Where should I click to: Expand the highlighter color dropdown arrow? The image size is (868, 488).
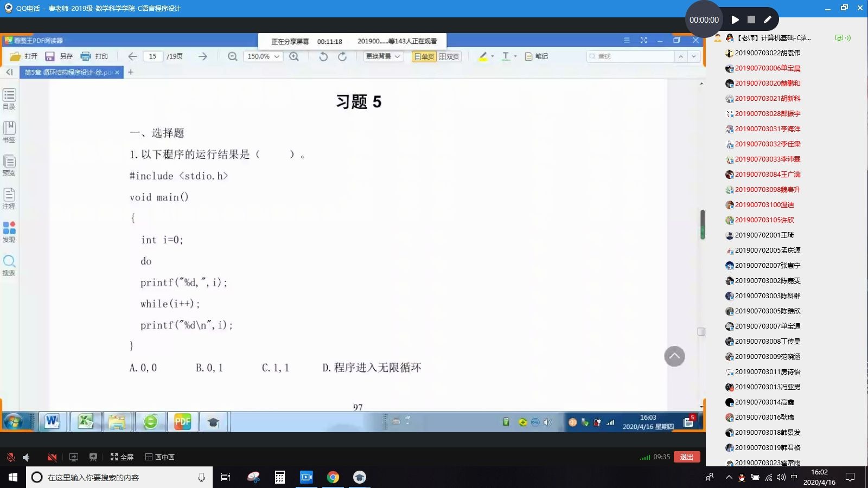(493, 56)
